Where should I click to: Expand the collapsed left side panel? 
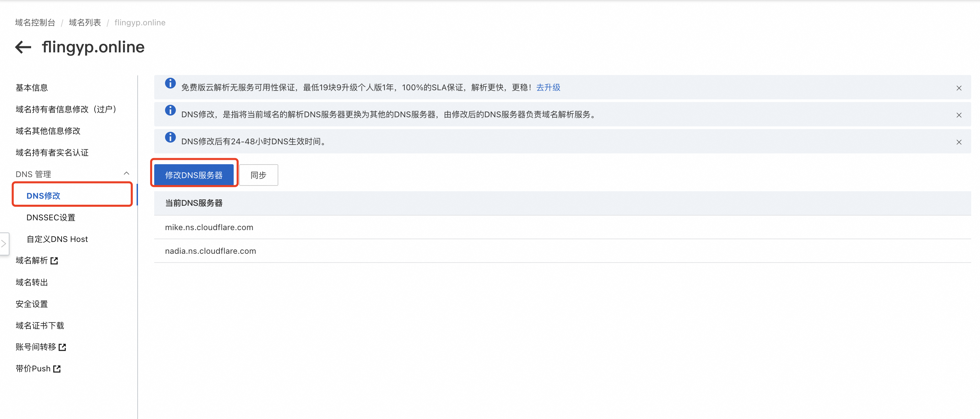point(4,244)
